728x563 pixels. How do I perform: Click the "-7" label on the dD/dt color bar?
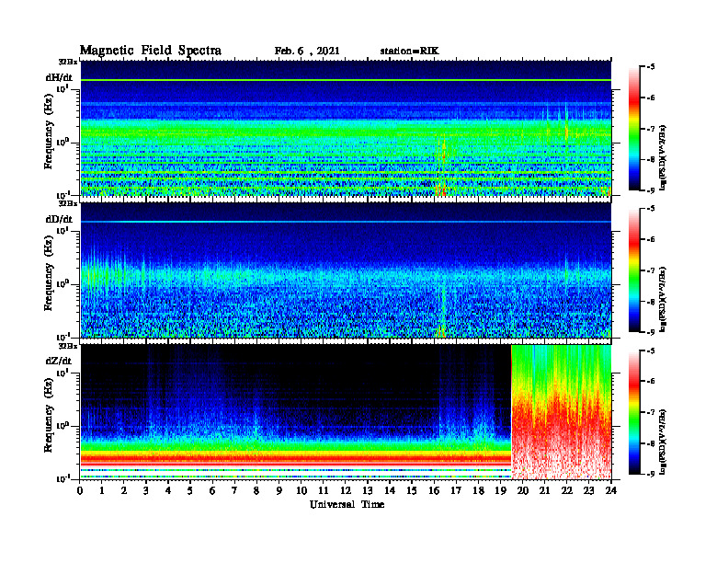click(651, 270)
